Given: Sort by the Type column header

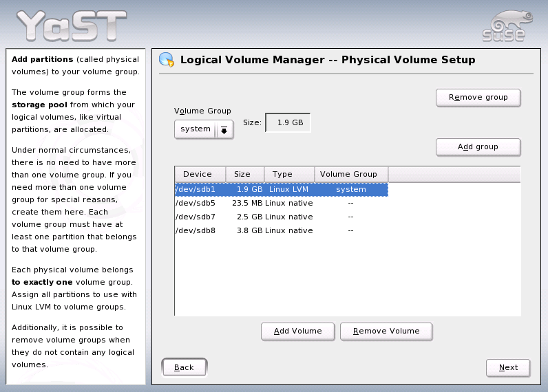Looking at the screenshot, I should (x=289, y=174).
